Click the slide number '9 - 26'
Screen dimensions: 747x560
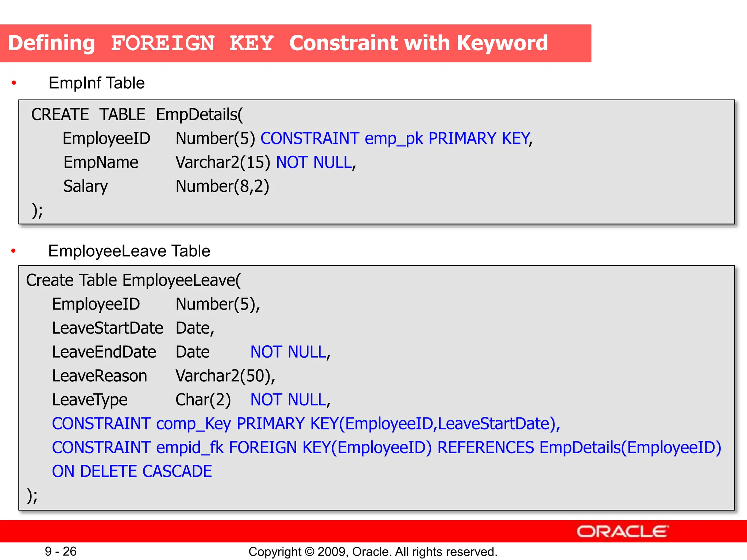point(61,552)
